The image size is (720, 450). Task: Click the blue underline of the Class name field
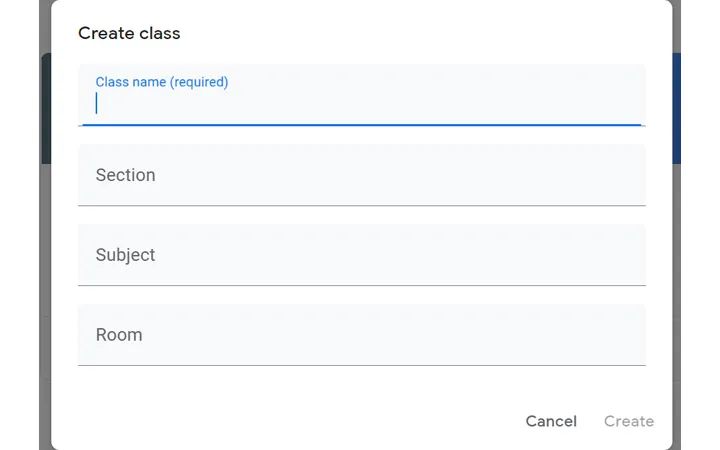point(360,125)
